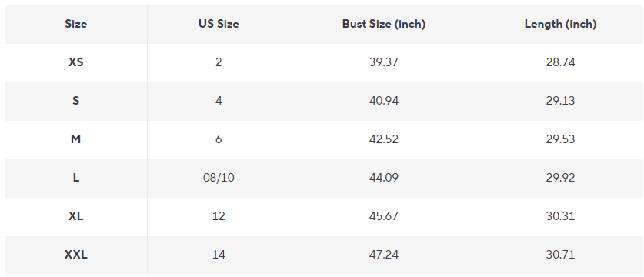Select the XXL size row label
The height and width of the screenshot is (277, 644).
point(76,255)
